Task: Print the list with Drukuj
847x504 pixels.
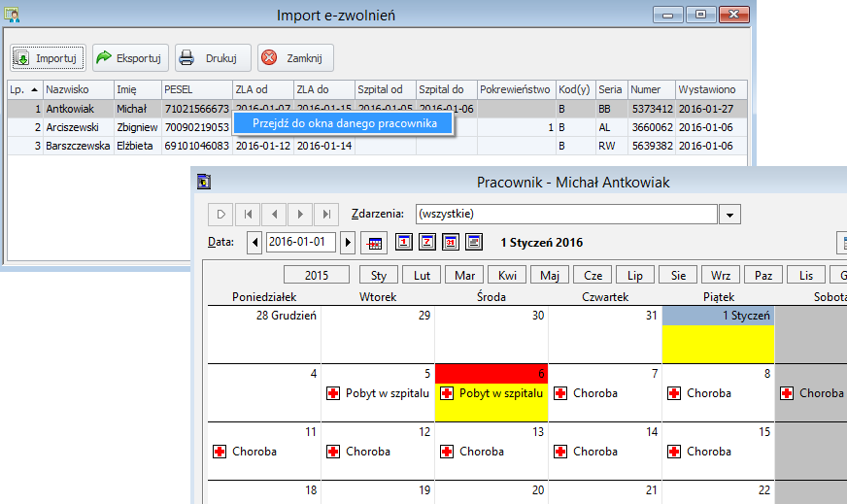Action: pyautogui.click(x=213, y=58)
